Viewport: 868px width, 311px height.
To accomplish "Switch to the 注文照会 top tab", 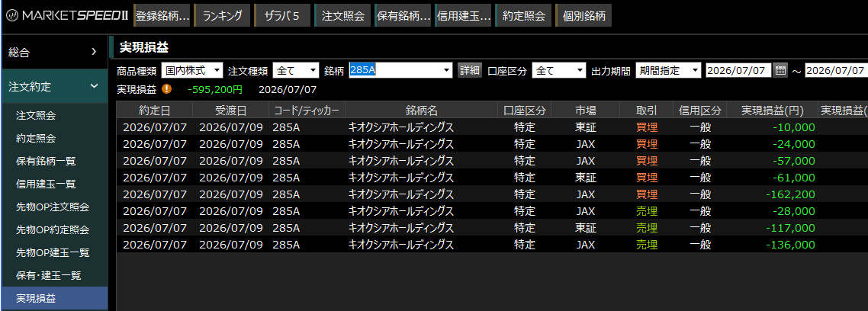I will coord(342,15).
